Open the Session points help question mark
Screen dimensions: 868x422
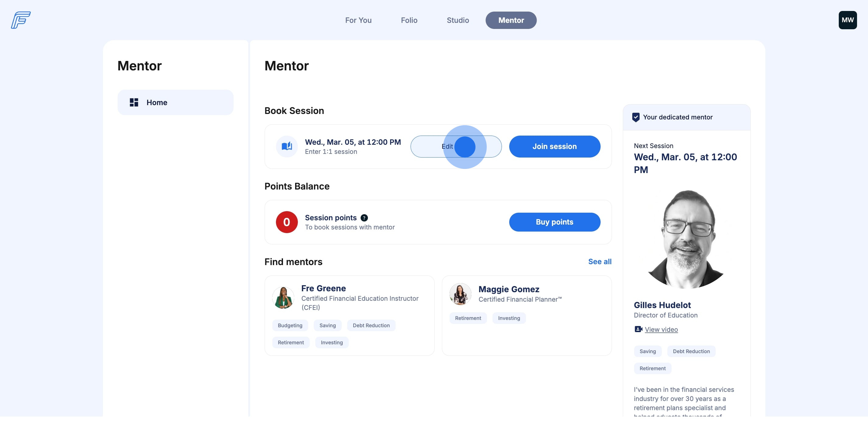[364, 218]
